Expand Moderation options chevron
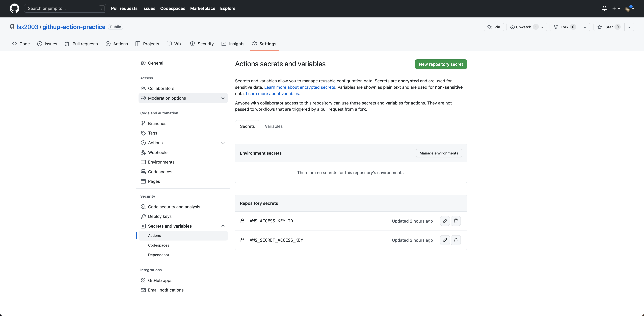 [223, 98]
